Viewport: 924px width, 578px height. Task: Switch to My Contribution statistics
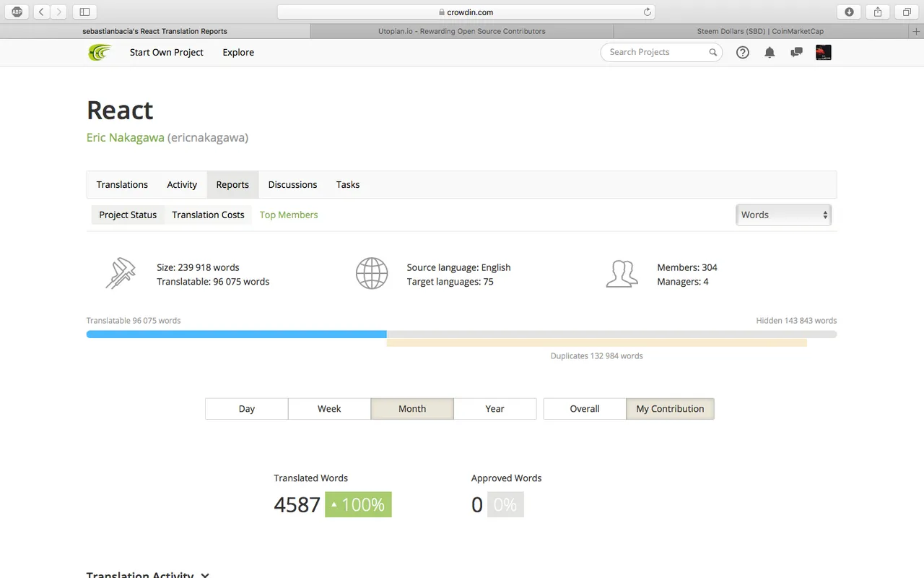coord(670,409)
